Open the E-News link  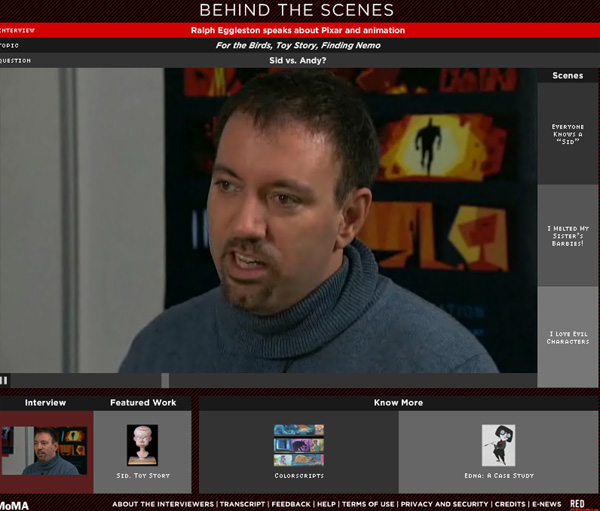(546, 504)
